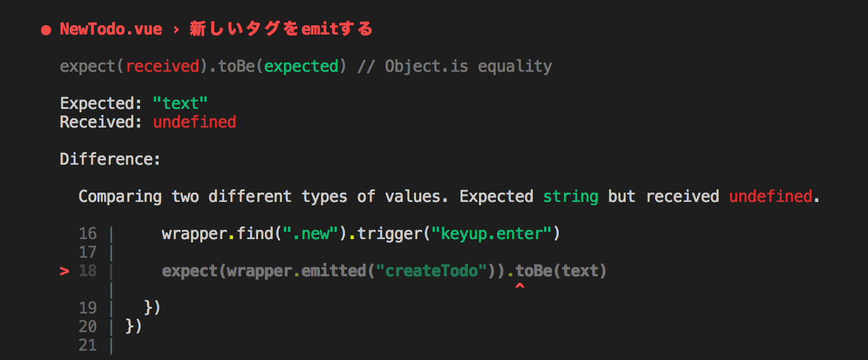Click the "// Object.is equality" comment
The width and height of the screenshot is (868, 360).
tap(455, 66)
